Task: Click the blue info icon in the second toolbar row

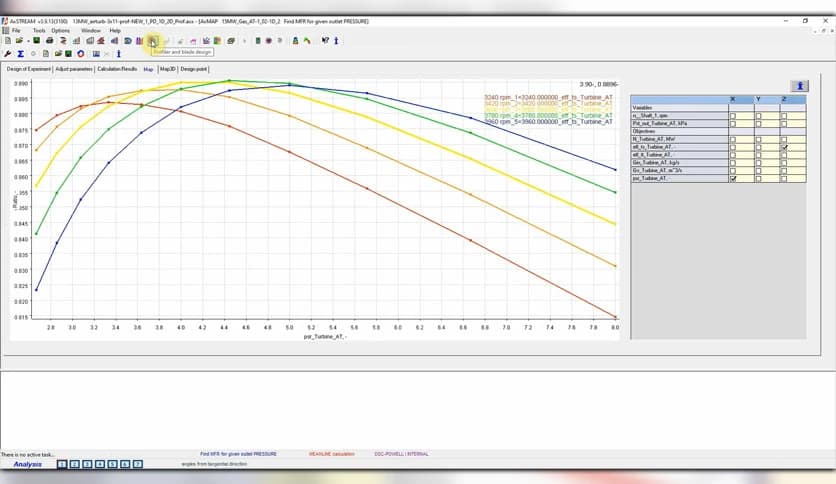Action: [x=118, y=54]
